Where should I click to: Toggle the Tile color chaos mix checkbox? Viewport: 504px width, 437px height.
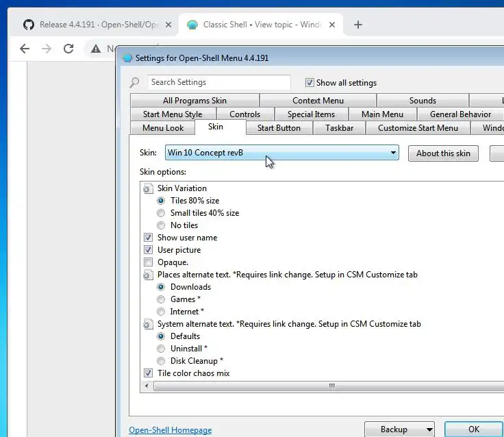pyautogui.click(x=148, y=373)
